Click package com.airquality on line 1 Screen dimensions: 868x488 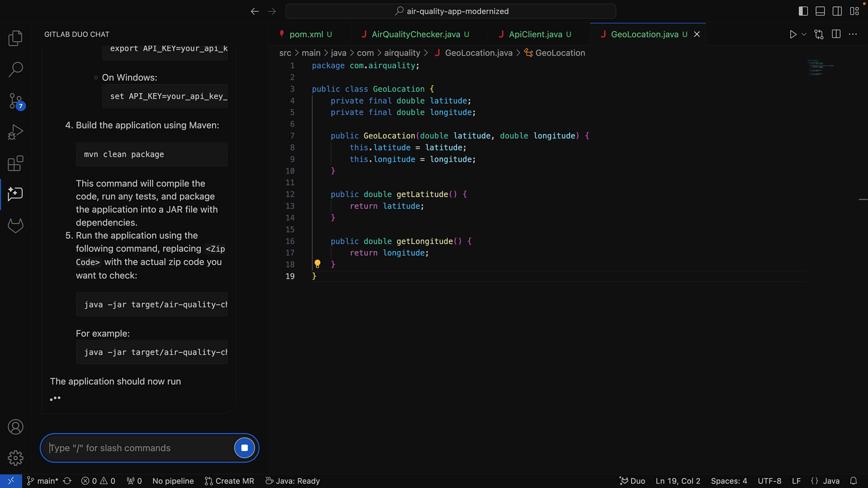click(365, 66)
